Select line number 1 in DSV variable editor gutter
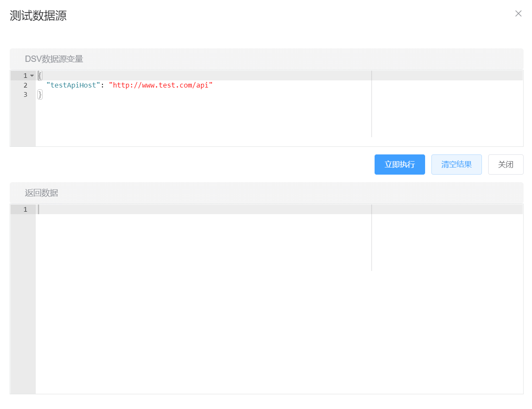 [x=25, y=76]
